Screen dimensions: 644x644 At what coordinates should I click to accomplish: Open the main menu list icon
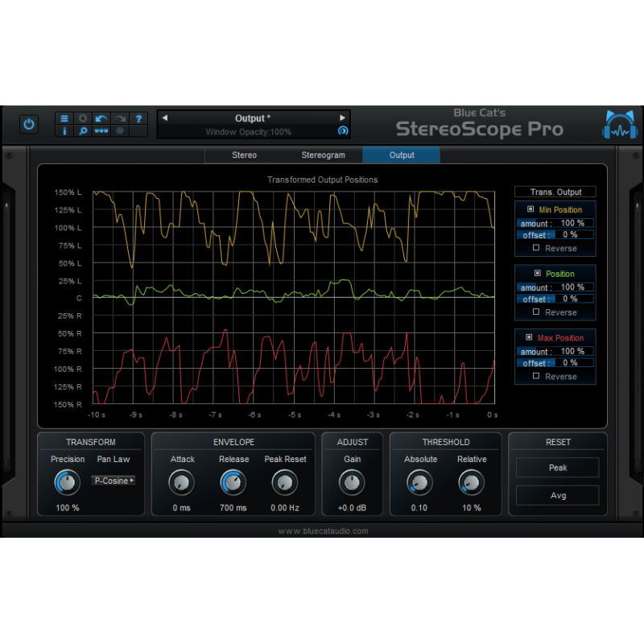(64, 118)
